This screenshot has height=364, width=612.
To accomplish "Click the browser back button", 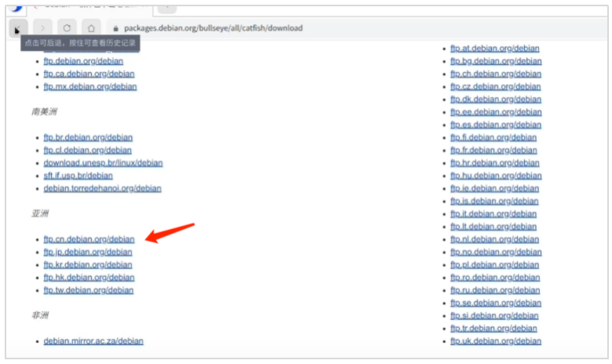I will [x=18, y=28].
